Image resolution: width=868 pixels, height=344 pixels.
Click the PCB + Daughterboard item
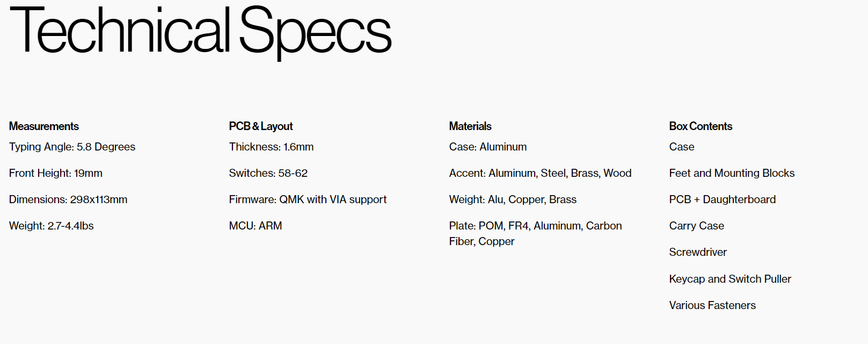722,199
